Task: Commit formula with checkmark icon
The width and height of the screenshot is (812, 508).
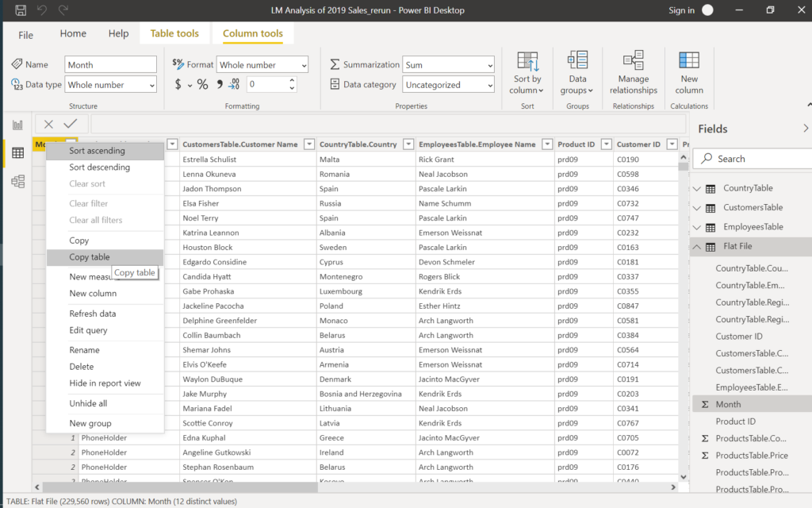Action: (x=71, y=124)
